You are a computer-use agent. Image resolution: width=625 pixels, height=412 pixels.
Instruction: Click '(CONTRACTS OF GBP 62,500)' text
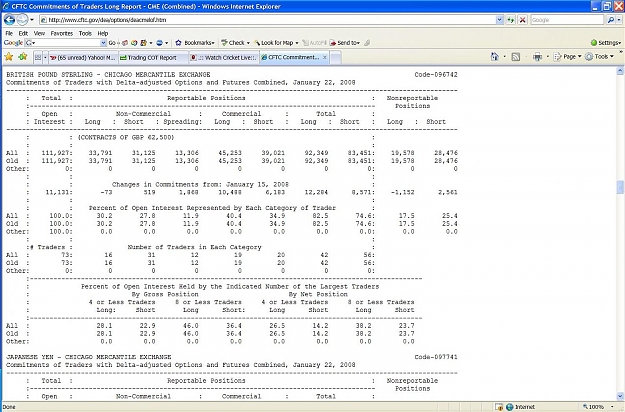[x=126, y=137]
